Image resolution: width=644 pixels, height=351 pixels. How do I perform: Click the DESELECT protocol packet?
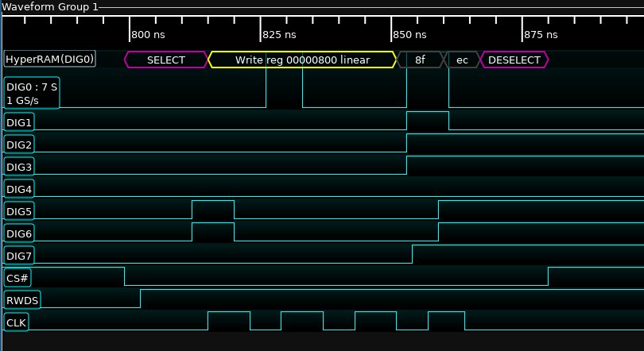coord(514,60)
